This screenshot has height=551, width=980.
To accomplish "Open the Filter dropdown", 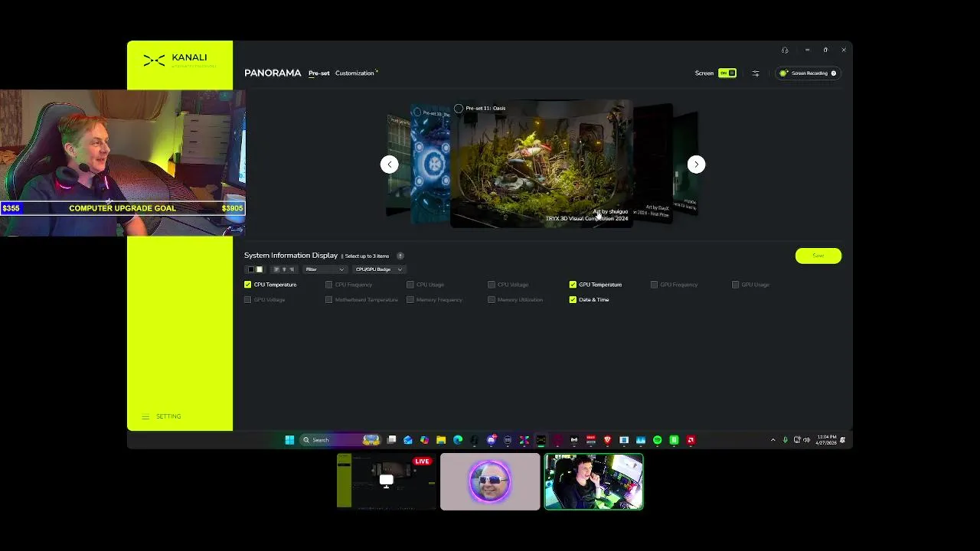I will pyautogui.click(x=325, y=269).
